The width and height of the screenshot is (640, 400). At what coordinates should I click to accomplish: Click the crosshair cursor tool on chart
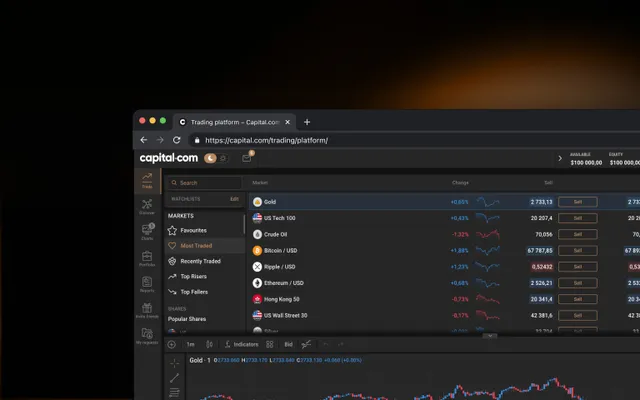click(x=174, y=362)
